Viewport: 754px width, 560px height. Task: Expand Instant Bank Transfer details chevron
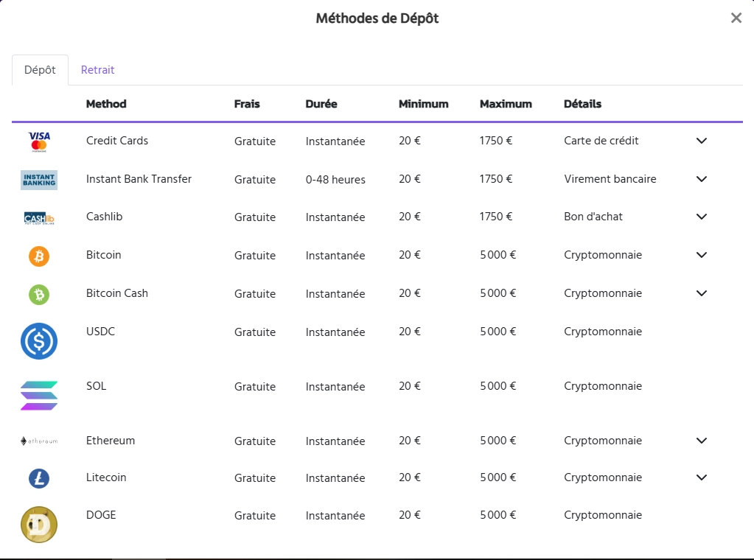[701, 179]
